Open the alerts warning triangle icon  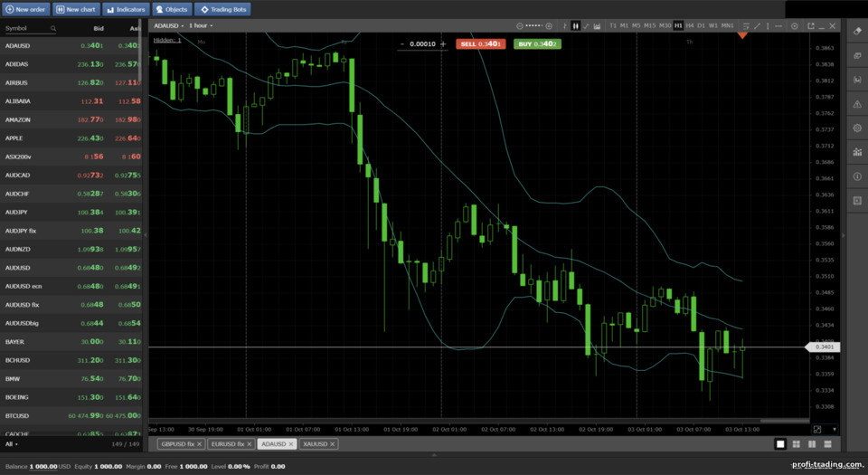tap(857, 104)
